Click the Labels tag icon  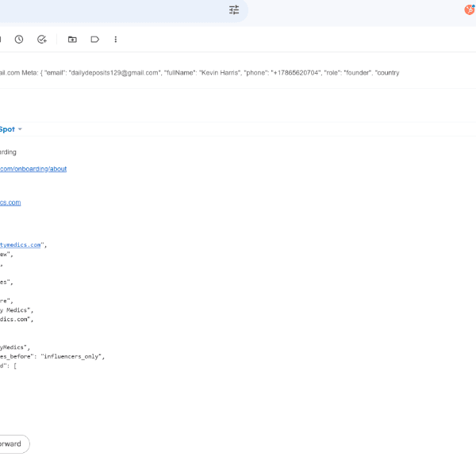point(94,39)
